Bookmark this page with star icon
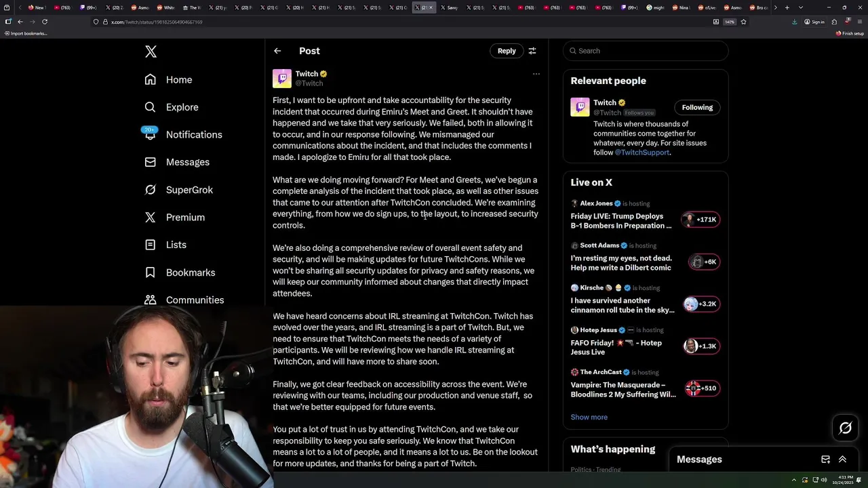 [743, 22]
